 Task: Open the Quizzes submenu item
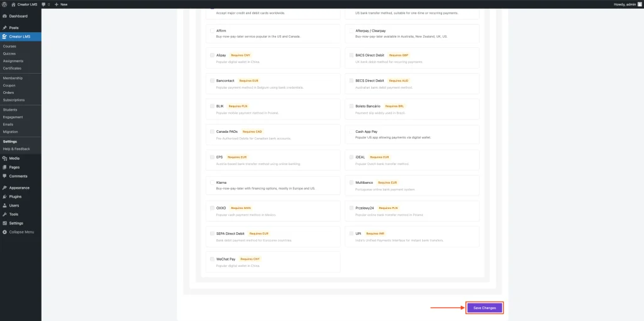pyautogui.click(x=9, y=54)
